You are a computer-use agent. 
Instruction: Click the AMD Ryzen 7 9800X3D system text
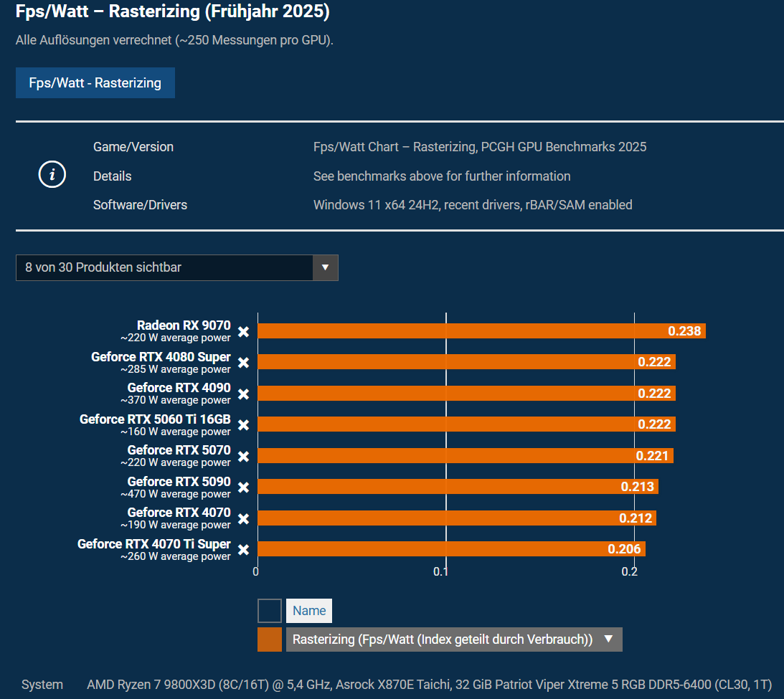429,685
